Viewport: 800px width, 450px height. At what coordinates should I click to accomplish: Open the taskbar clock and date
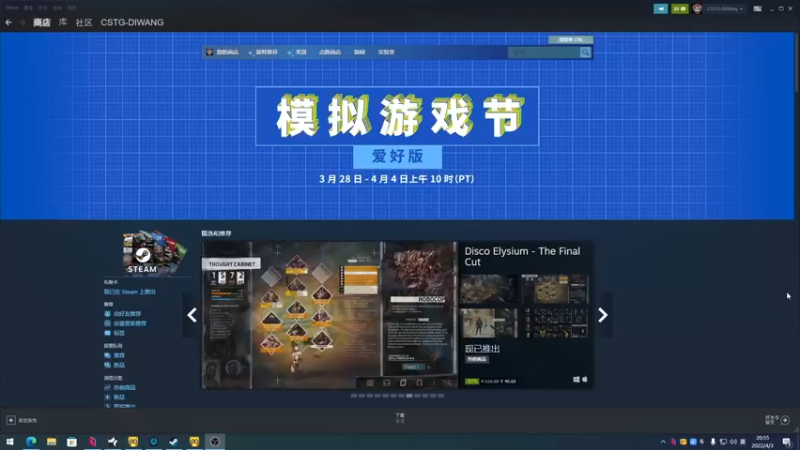click(762, 442)
